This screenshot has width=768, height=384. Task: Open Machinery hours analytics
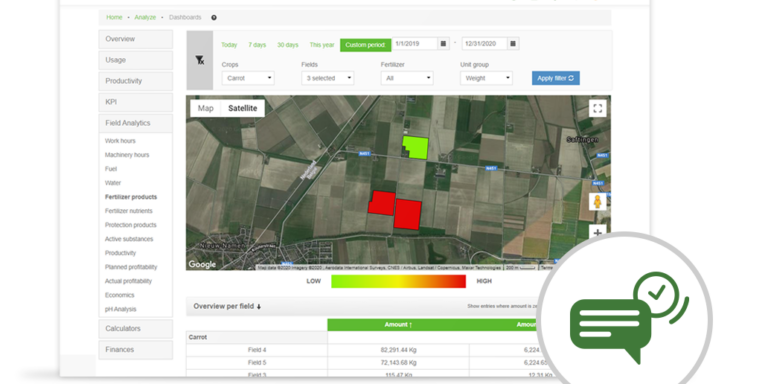coord(127,155)
